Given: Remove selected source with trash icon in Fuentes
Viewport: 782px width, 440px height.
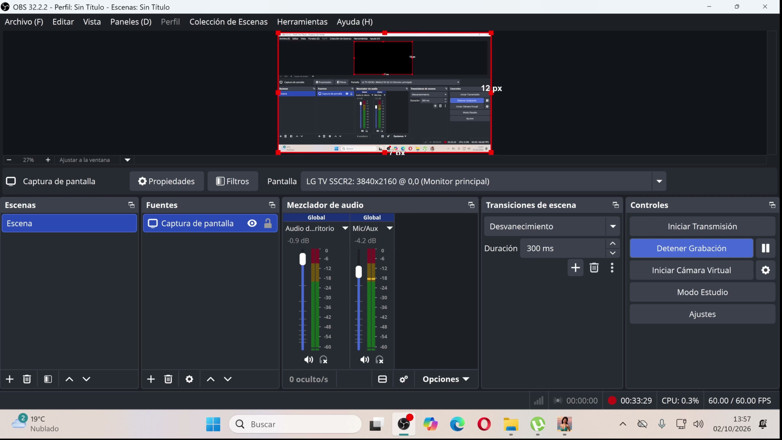Looking at the screenshot, I should (x=168, y=379).
